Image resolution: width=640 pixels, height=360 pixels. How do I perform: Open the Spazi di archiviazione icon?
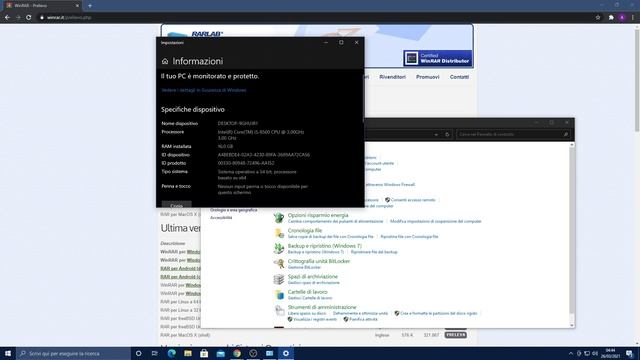[x=279, y=279]
